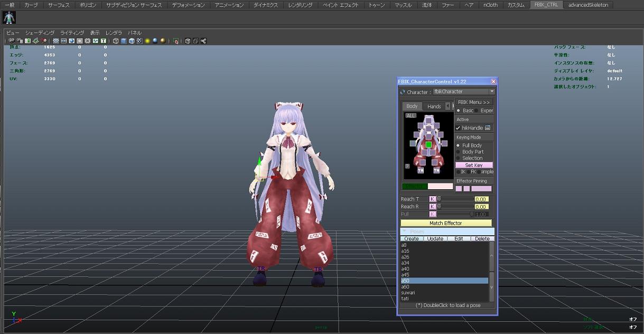Open the シェーディング viewport menu

[x=40, y=33]
